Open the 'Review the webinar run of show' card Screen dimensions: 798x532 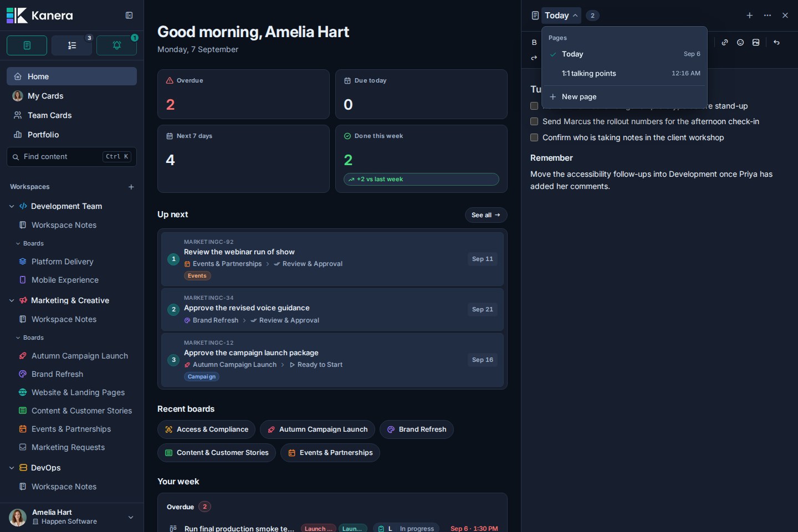click(332, 259)
